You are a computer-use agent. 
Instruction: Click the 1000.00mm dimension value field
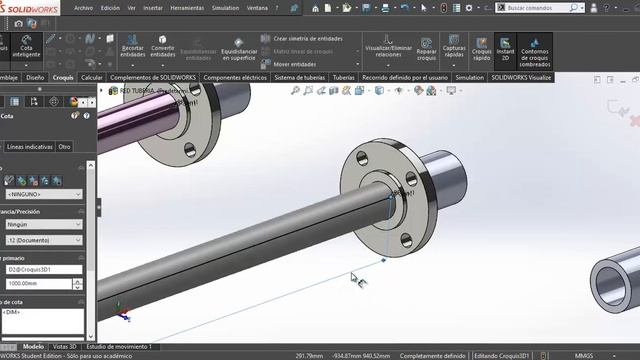click(39, 284)
